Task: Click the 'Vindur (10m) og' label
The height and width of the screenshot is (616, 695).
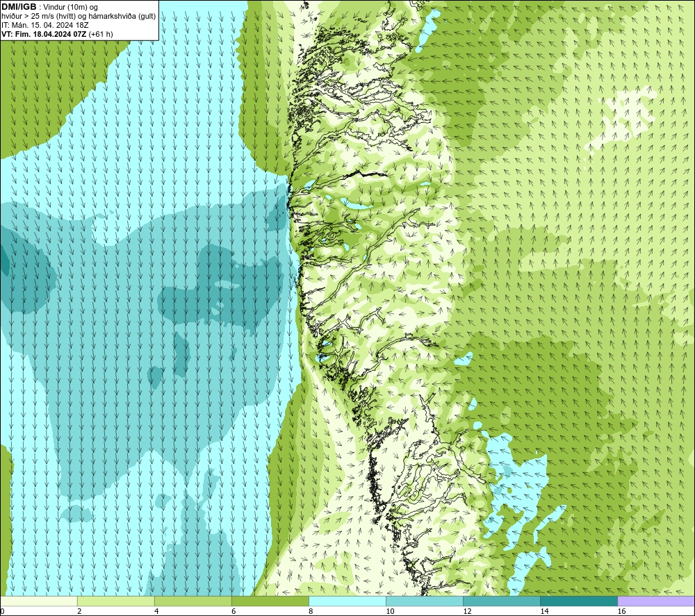Action: (71, 8)
